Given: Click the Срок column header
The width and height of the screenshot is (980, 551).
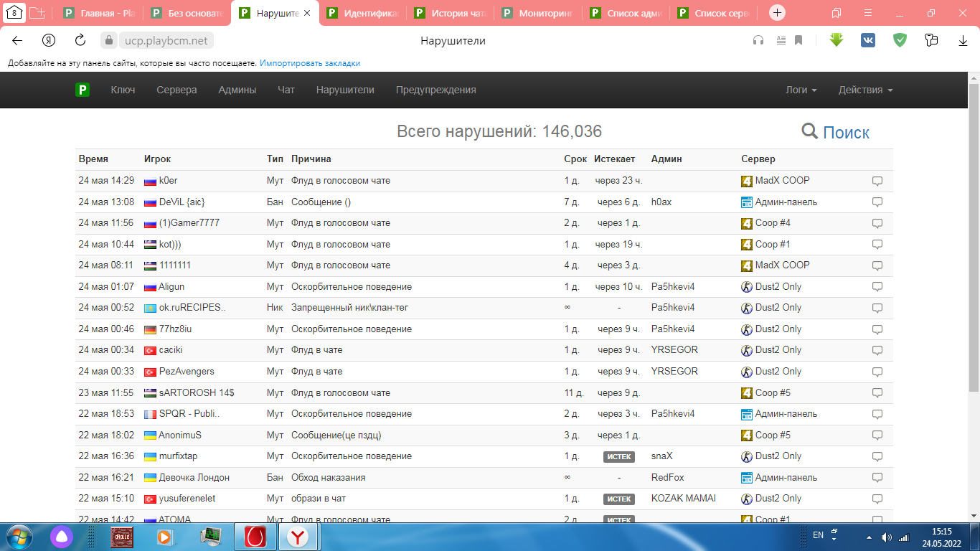Looking at the screenshot, I should (x=575, y=159).
